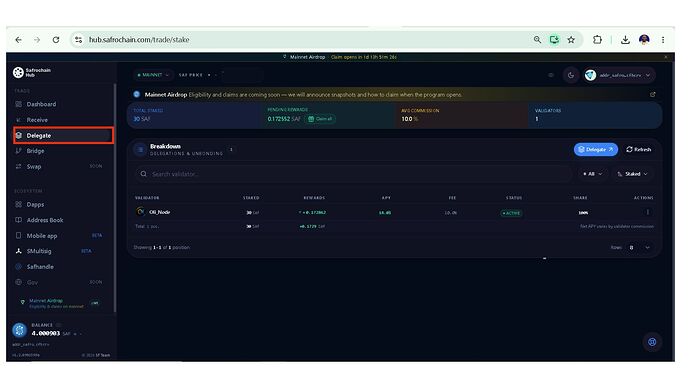Expand the MAINNET network dropdown
The width and height of the screenshot is (690, 388).
[x=153, y=75]
